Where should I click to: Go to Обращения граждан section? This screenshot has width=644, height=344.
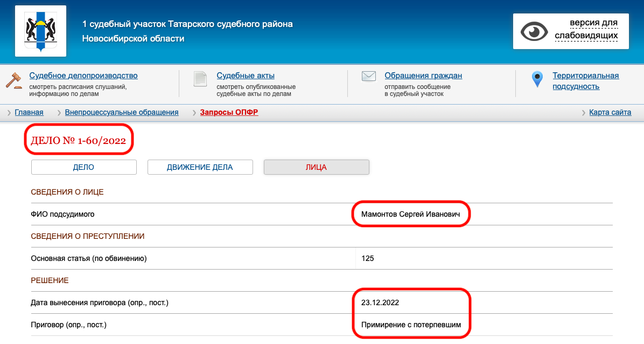click(x=423, y=75)
